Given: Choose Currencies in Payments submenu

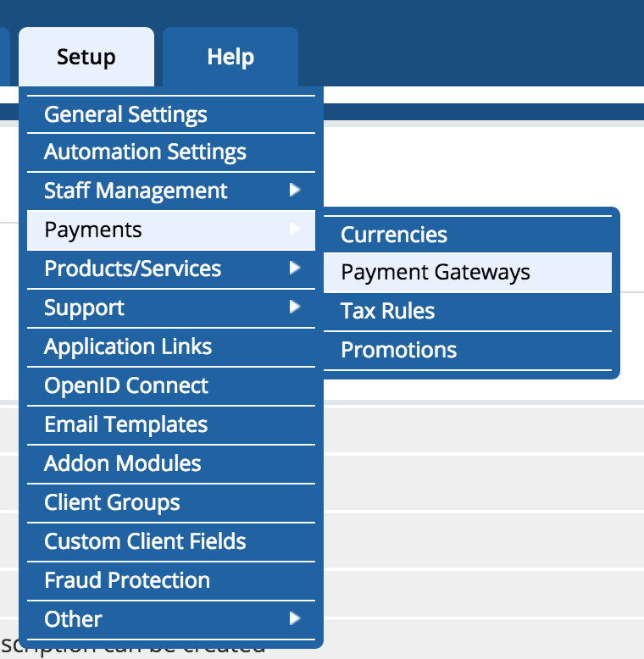Looking at the screenshot, I should coord(394,235).
